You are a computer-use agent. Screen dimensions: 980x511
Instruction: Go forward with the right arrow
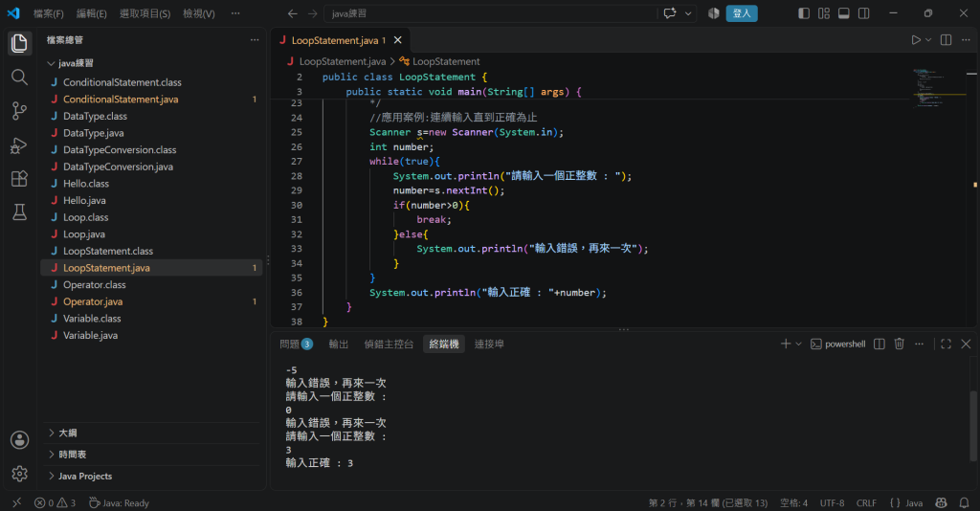click(313, 13)
